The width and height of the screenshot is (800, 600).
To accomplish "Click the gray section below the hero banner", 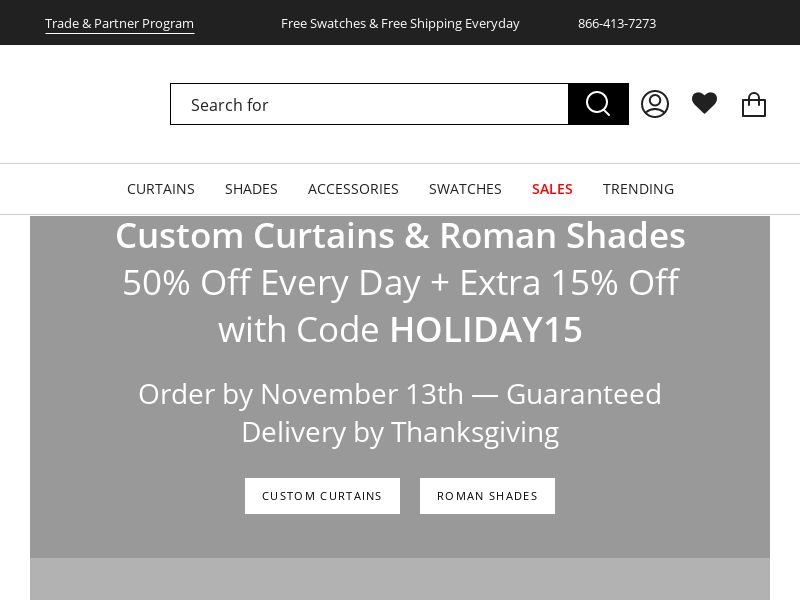I will pos(400,580).
